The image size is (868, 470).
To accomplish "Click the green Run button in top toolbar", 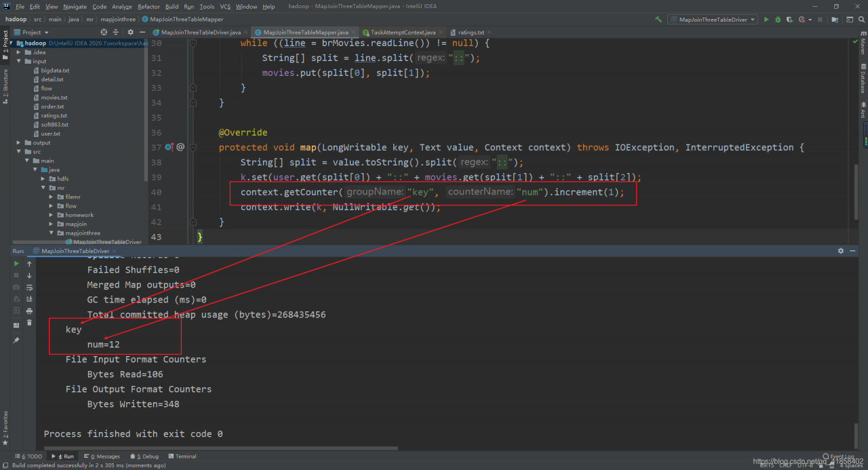I will pos(766,20).
